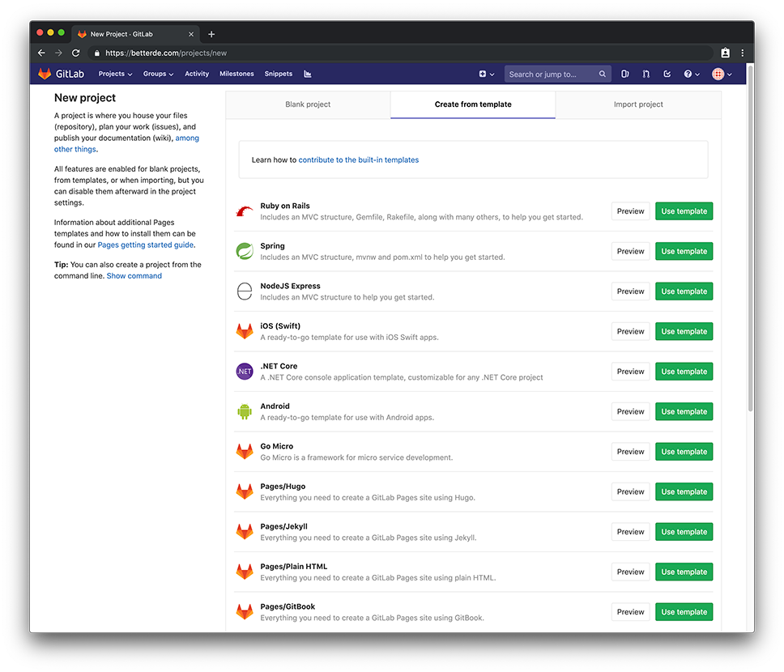Image resolution: width=784 pixels, height=672 pixels.
Task: Click the Android robot icon
Action: click(244, 411)
